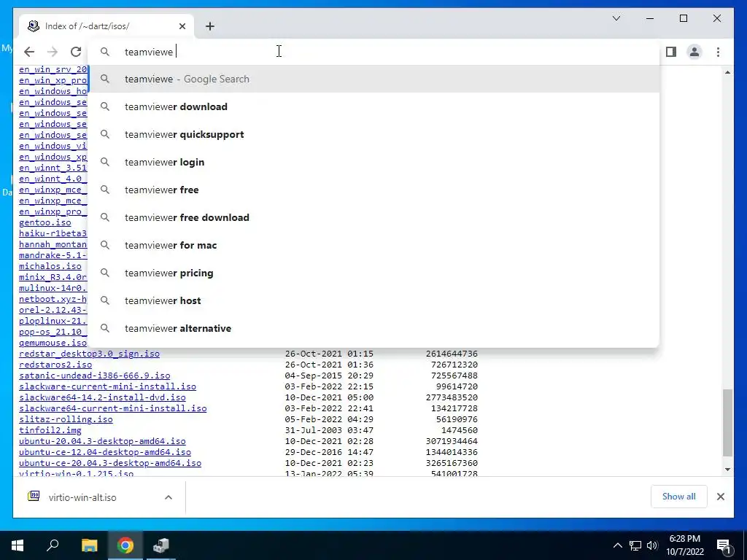
Task: Open Windows taskbar search
Action: click(x=53, y=545)
